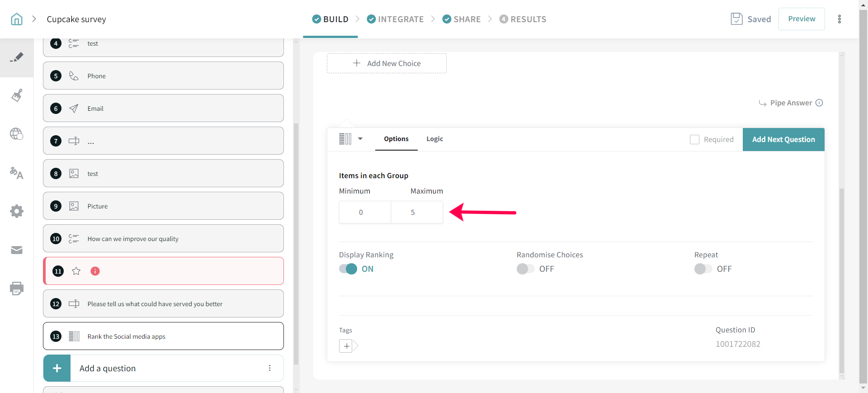Open the settings gear in sidebar
The width and height of the screenshot is (868, 393).
[x=17, y=211]
